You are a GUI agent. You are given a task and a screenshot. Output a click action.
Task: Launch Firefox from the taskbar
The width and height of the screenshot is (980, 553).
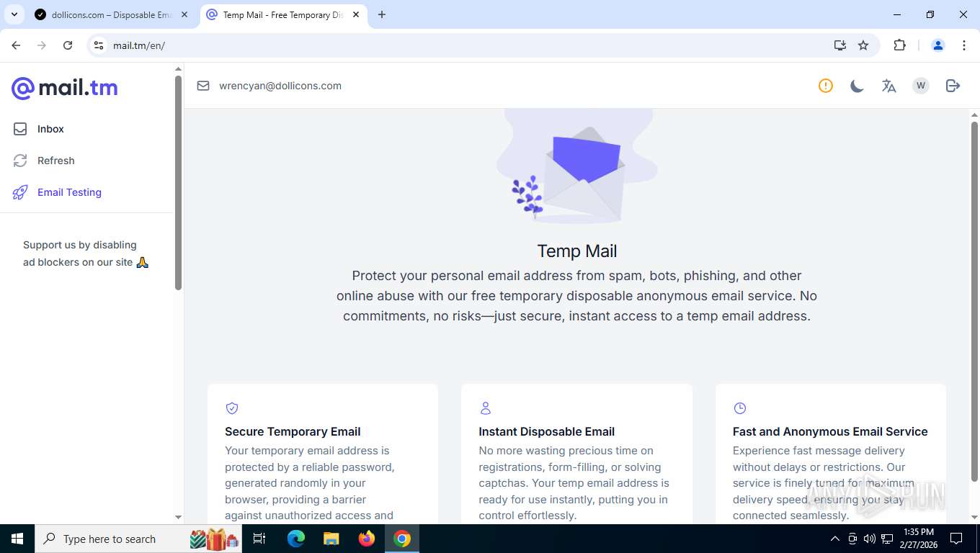[x=367, y=539]
